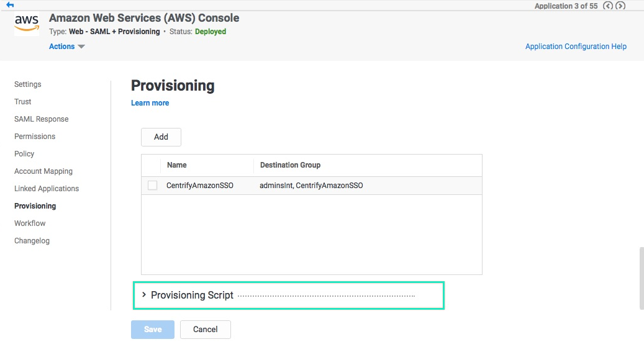Click the Cancel button
The width and height of the screenshot is (644, 347).
click(206, 330)
